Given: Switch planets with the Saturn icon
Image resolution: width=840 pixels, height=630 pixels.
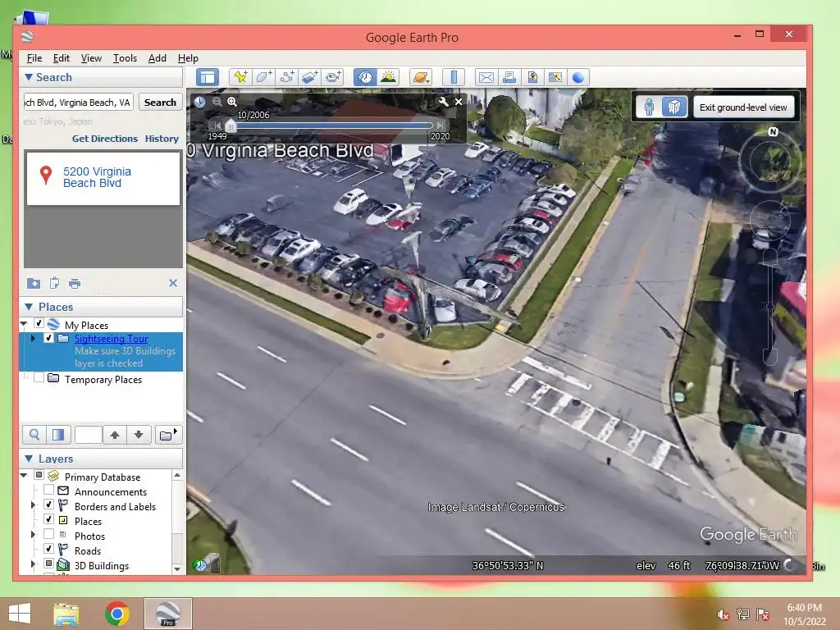Looking at the screenshot, I should pyautogui.click(x=421, y=77).
